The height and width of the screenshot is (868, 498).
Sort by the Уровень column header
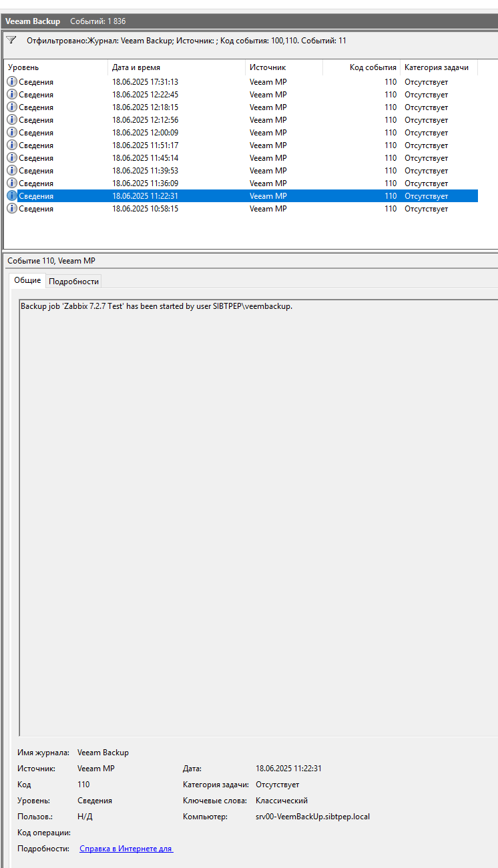(x=56, y=67)
